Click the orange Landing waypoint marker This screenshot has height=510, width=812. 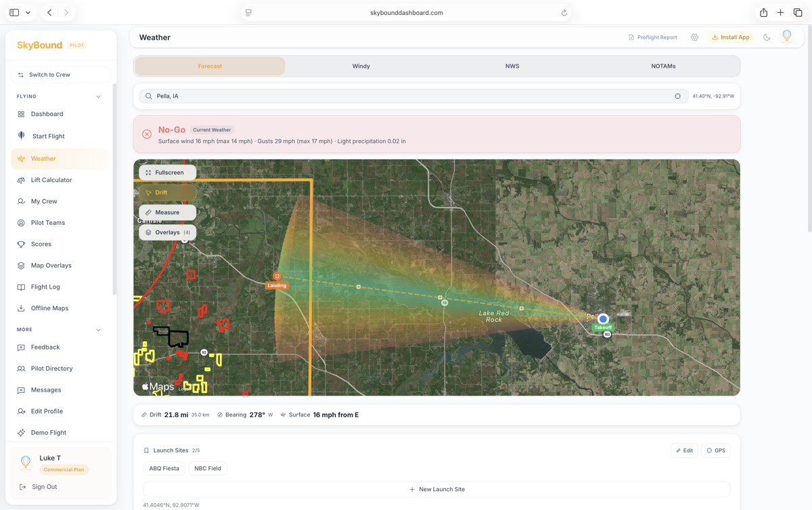pyautogui.click(x=277, y=276)
